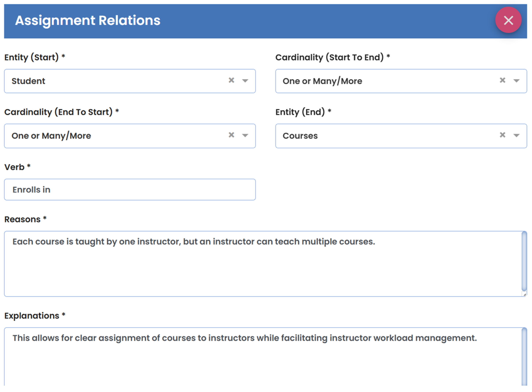Screen dimensions: 532x392
Task: Click the Start To End One or Many/More text
Action: point(322,81)
